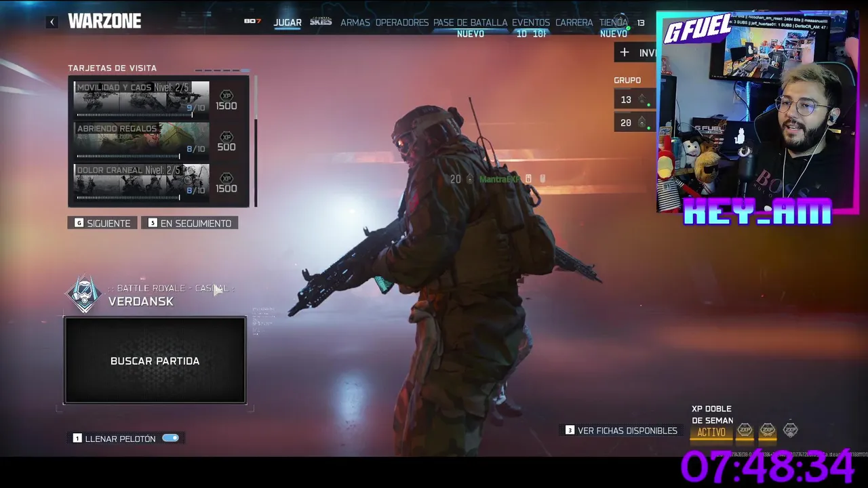Click the ACTIVO double XP token

point(711,432)
